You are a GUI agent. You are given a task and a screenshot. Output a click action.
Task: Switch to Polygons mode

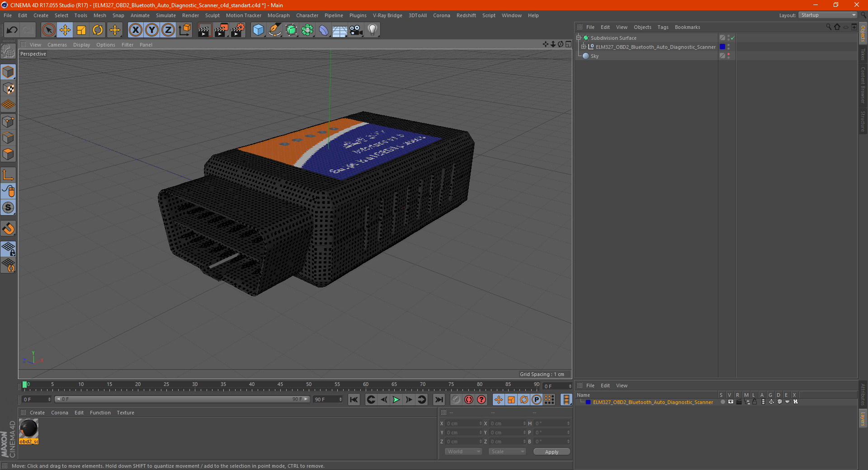click(x=8, y=154)
